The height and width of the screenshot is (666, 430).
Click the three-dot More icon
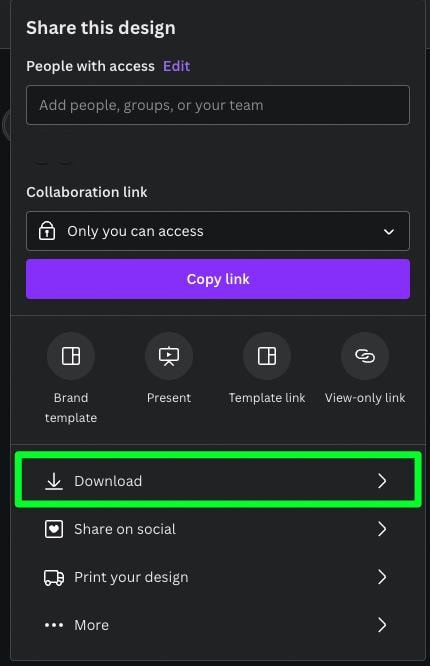(54, 625)
